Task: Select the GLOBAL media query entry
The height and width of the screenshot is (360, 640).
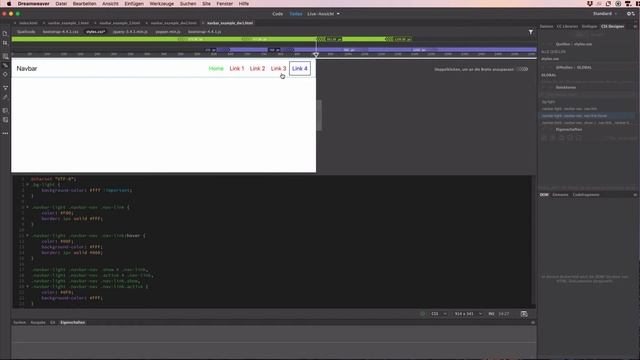Action: (549, 75)
